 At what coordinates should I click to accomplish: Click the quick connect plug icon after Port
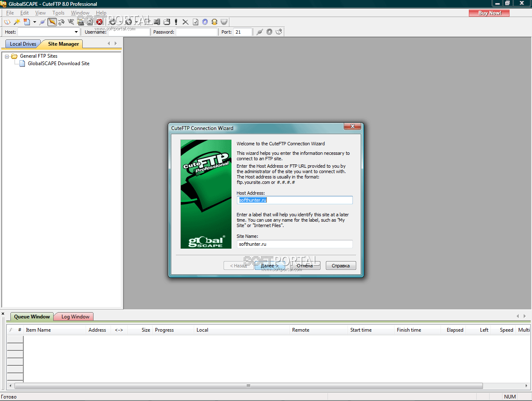click(x=260, y=32)
